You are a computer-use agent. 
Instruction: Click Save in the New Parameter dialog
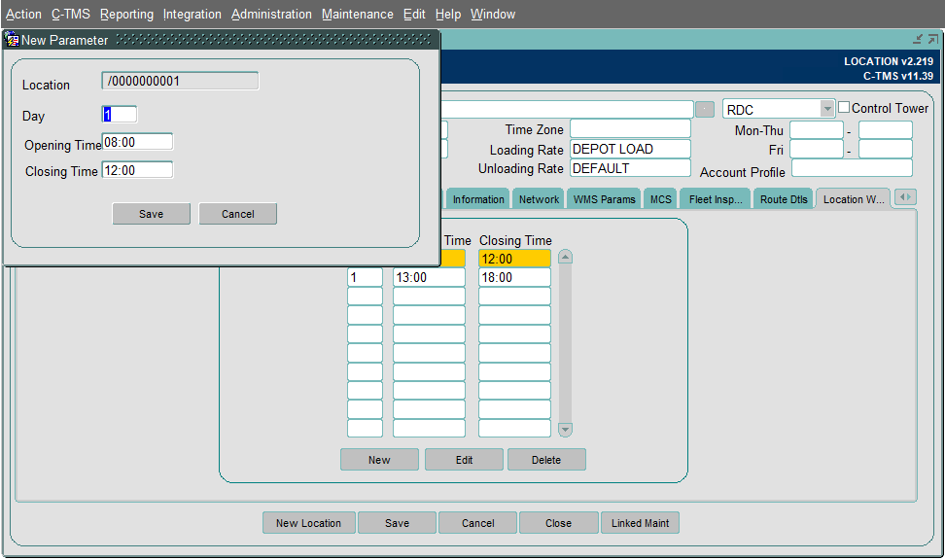point(152,214)
